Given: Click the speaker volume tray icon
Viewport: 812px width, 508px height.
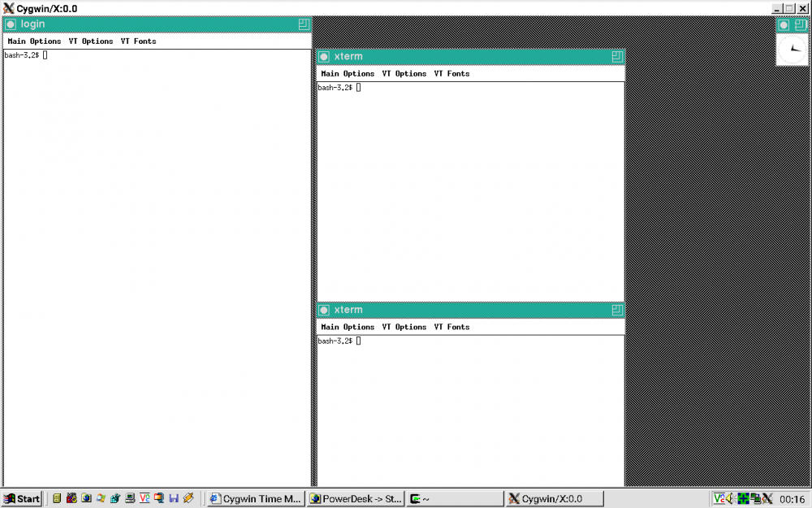Looking at the screenshot, I should (731, 498).
